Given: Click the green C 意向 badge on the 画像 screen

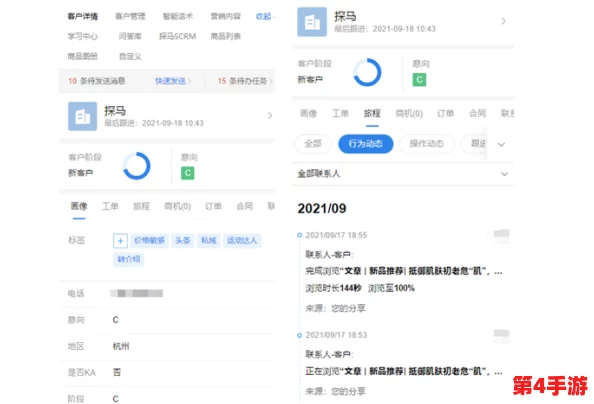Looking at the screenshot, I should [x=188, y=173].
